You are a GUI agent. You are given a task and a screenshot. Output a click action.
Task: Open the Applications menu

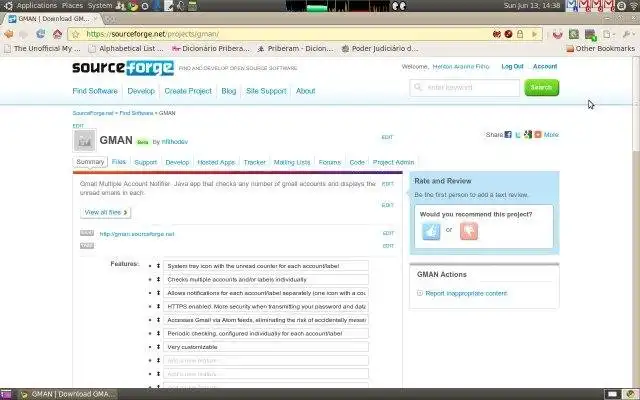click(x=37, y=6)
